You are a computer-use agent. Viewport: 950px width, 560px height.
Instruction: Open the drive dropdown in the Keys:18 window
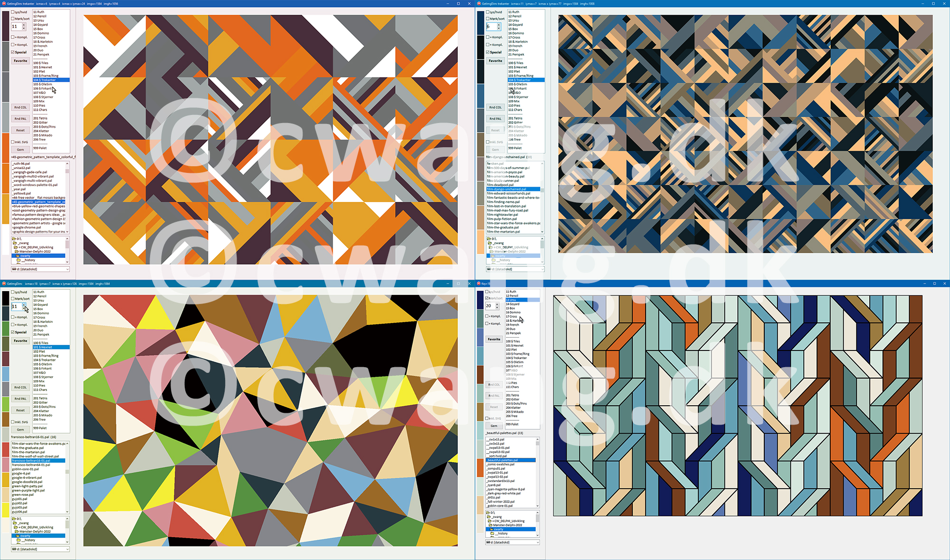coord(538,542)
